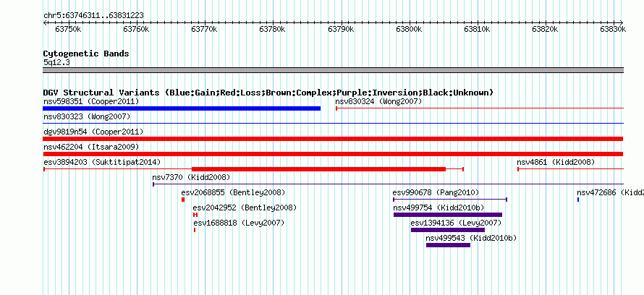Open esv1688818 (Levy2007) label
The image size is (644, 295).
coord(238,223)
